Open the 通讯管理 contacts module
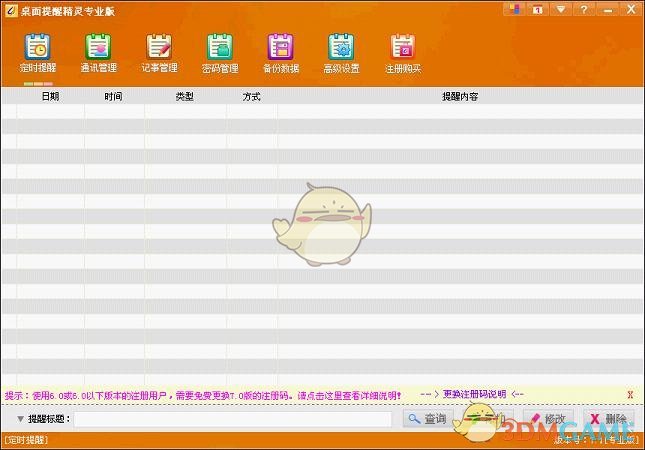Viewport: 645px width, 450px height. [99, 53]
